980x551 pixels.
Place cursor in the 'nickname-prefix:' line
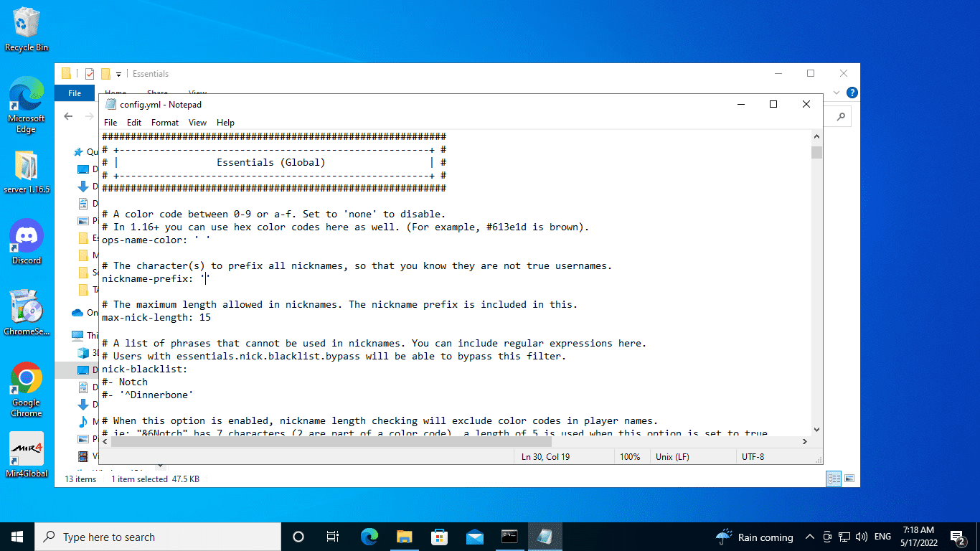(155, 278)
